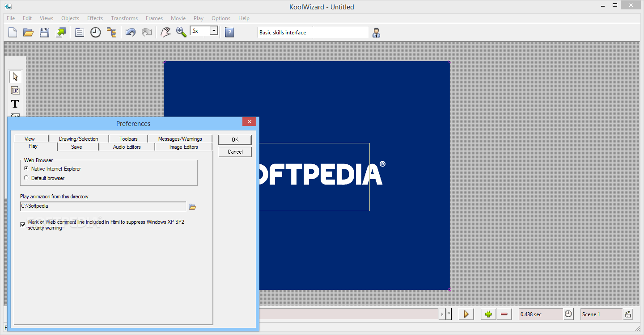
Task: Play the animation
Action: (466, 314)
